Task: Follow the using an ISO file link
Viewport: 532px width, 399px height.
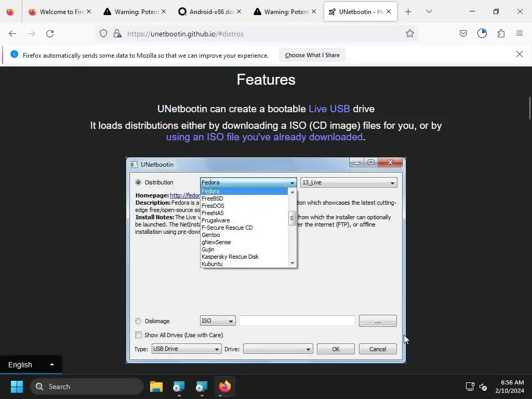Action: tap(264, 137)
